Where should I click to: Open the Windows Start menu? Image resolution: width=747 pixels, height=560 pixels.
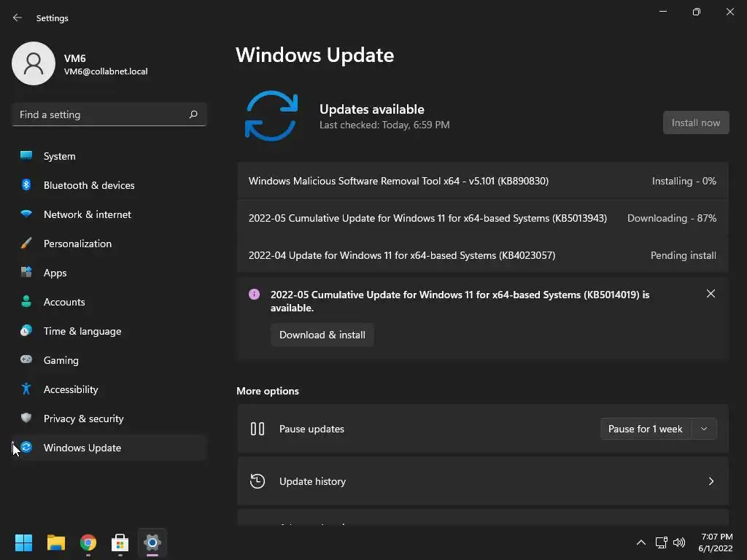(x=23, y=542)
